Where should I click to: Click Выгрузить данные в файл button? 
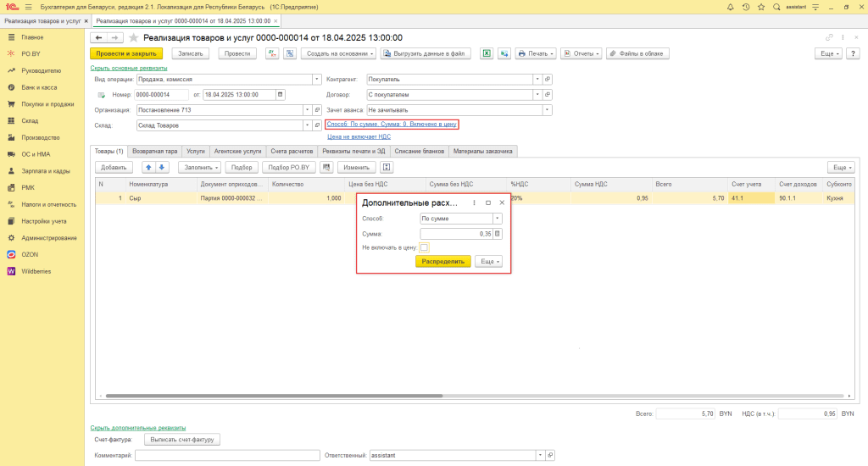pyautogui.click(x=426, y=53)
